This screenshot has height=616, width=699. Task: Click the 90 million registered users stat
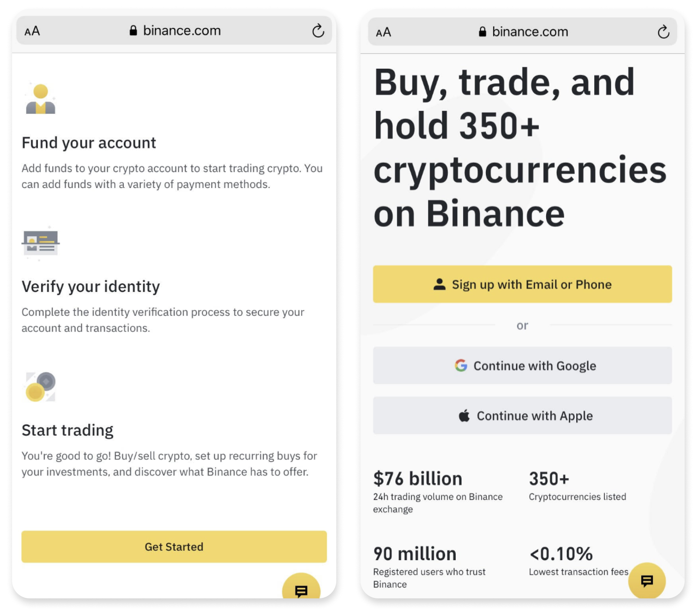(x=415, y=554)
